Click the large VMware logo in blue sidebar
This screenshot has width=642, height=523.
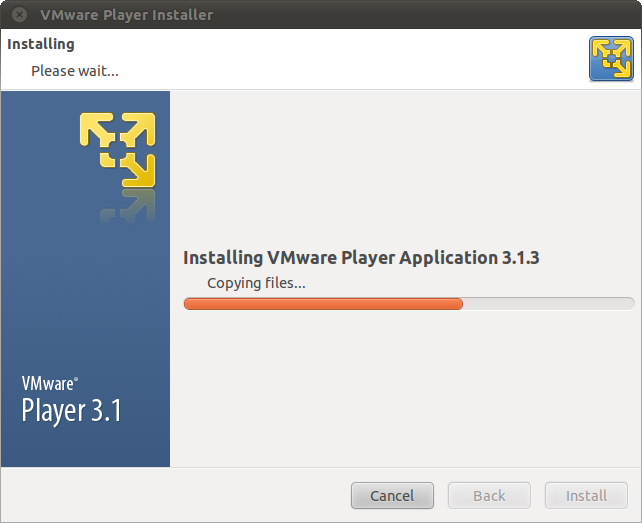118,149
